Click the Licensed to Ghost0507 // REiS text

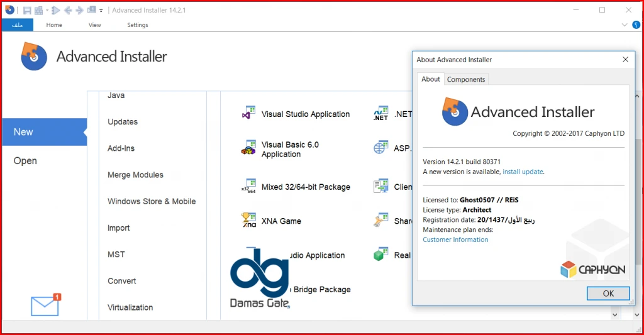[x=470, y=200]
